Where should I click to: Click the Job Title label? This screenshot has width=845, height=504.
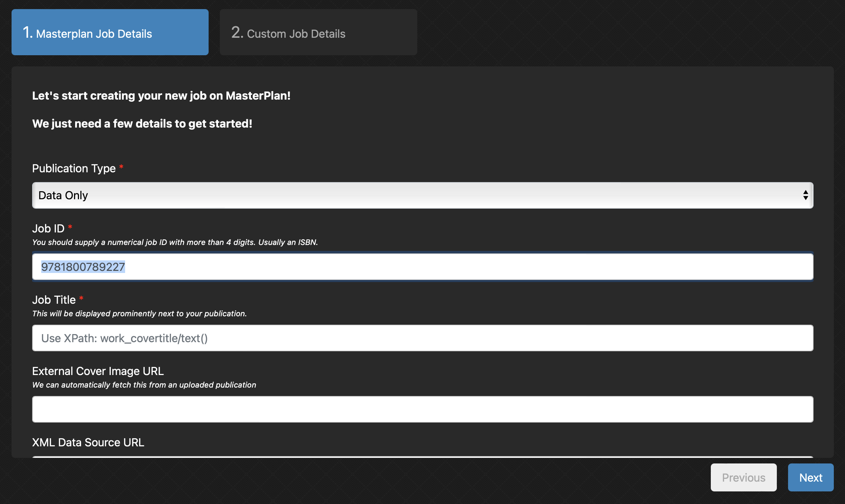(x=54, y=300)
